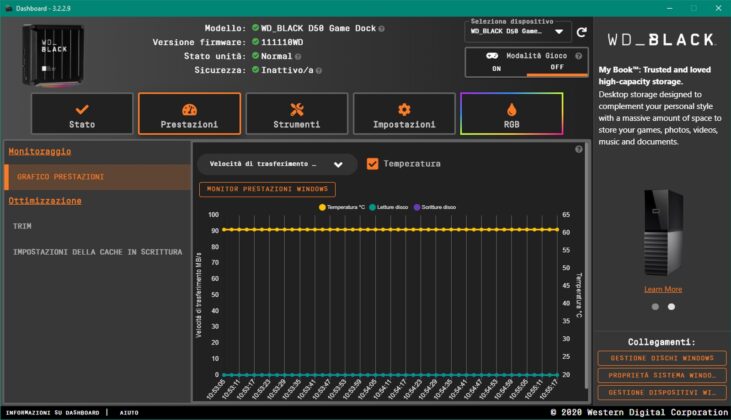Click the refresh device list icon

click(581, 32)
